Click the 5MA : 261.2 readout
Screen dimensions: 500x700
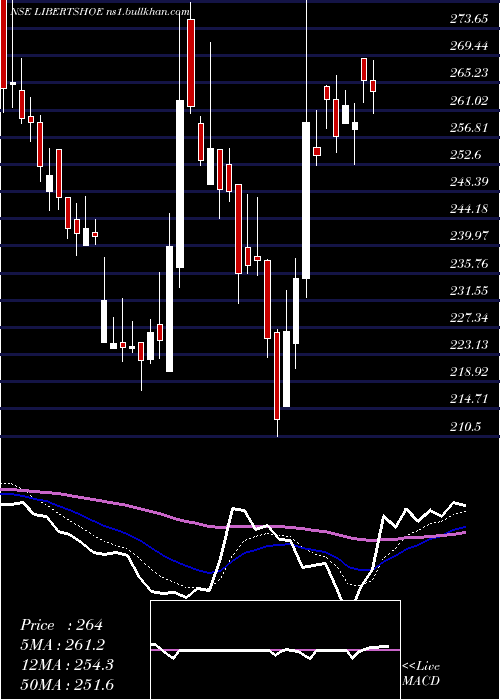click(62, 645)
